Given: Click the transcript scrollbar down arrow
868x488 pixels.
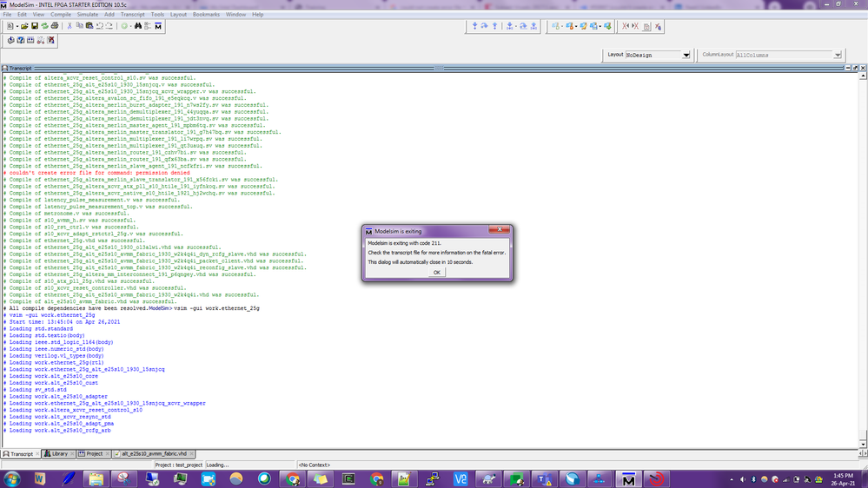Looking at the screenshot, I should pos(863,444).
